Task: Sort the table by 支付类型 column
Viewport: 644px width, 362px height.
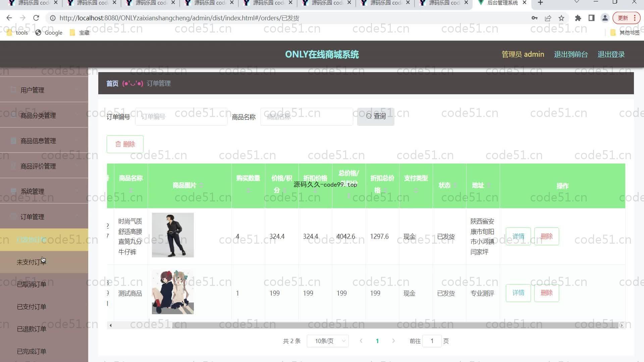Action: coord(416,190)
